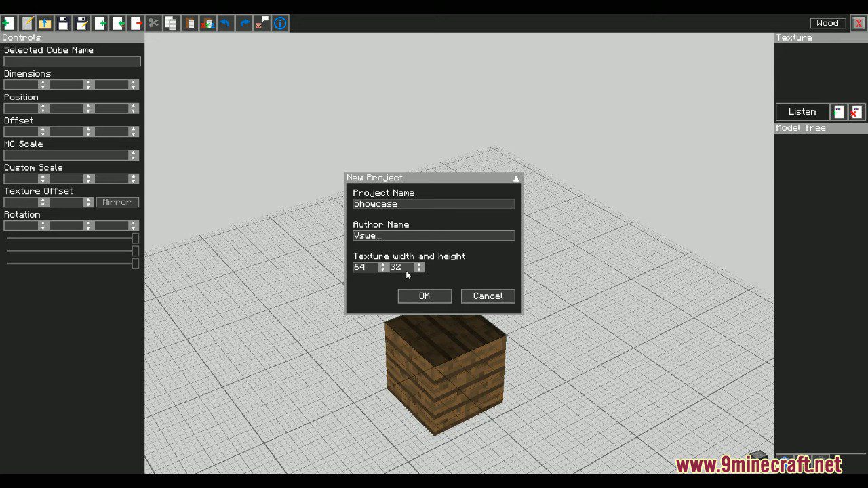
Task: Click the Paste Coordinates XYZ icon
Action: tap(208, 24)
